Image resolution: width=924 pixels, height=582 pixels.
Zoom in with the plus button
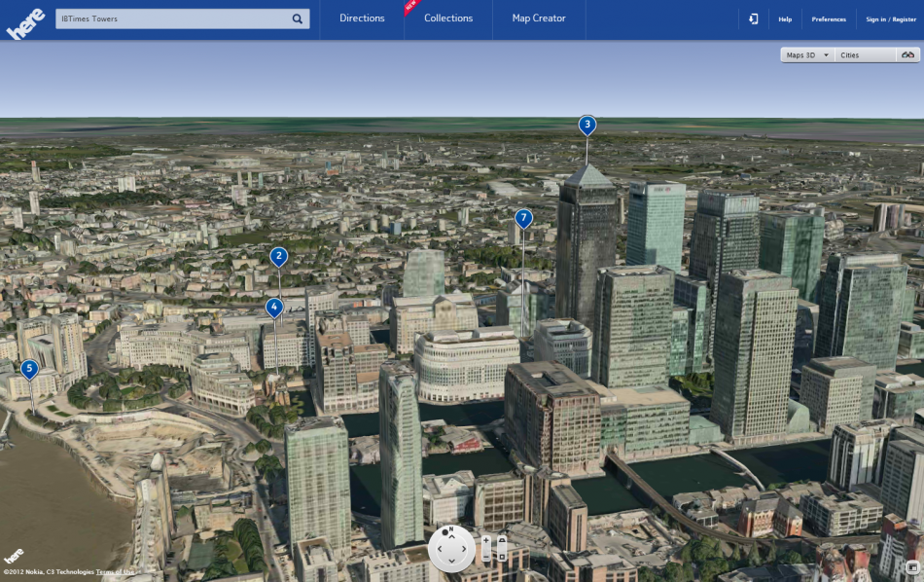click(x=486, y=541)
